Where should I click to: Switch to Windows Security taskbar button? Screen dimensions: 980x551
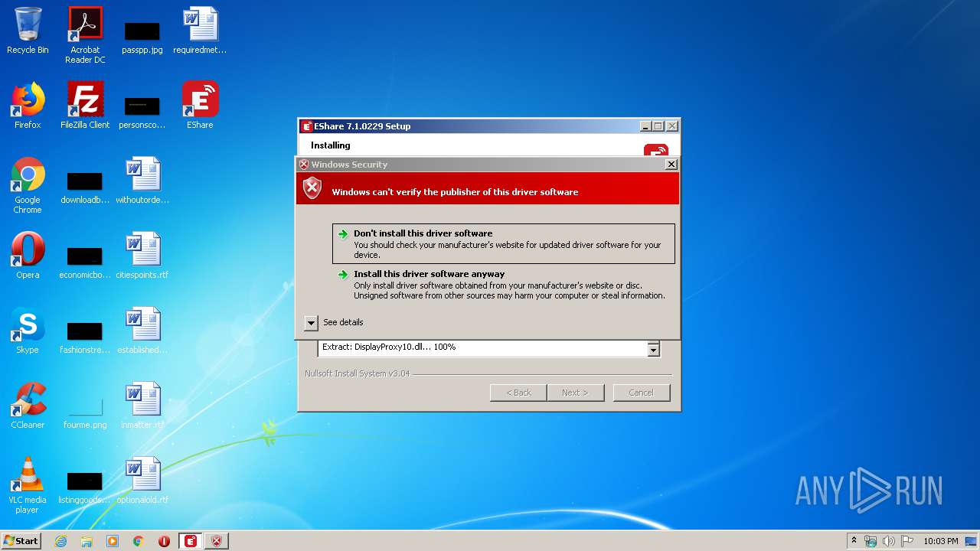217,541
